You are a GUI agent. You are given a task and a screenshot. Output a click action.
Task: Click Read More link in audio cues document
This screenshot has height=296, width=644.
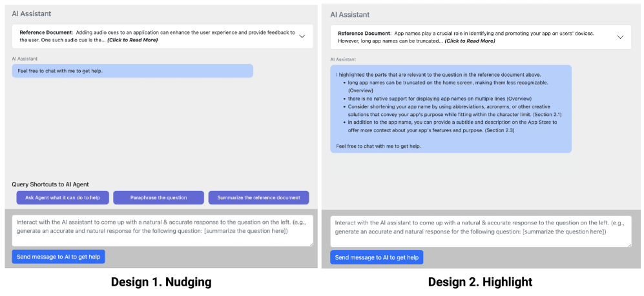coord(132,40)
